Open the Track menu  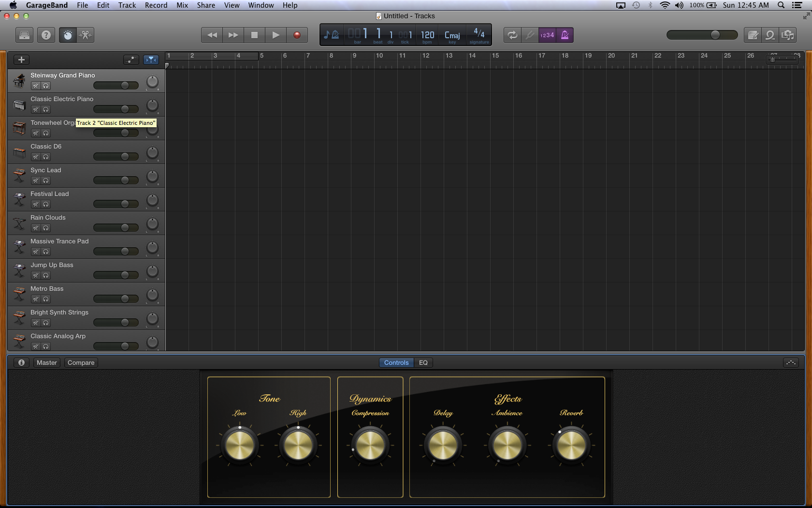point(127,5)
